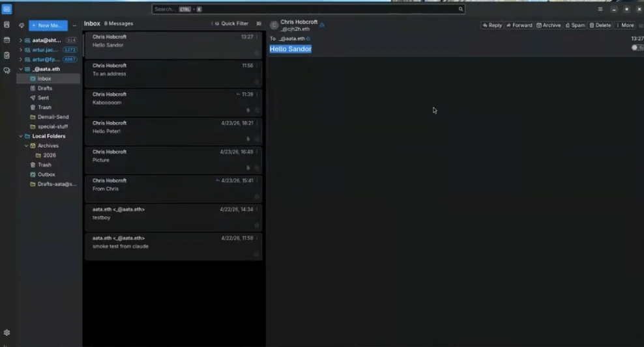Image resolution: width=644 pixels, height=347 pixels.
Task: Select the Inbox folder
Action: pyautogui.click(x=48, y=79)
